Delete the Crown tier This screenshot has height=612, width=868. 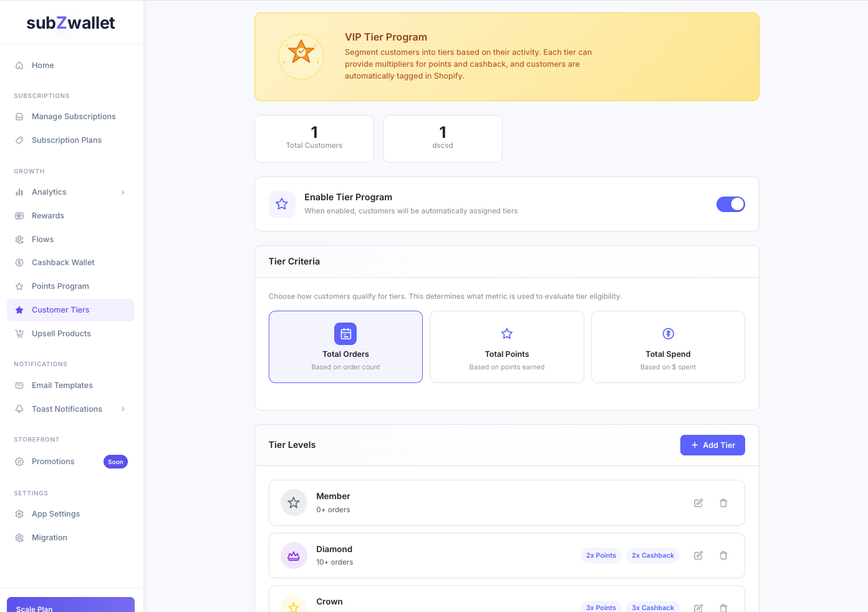tap(723, 608)
